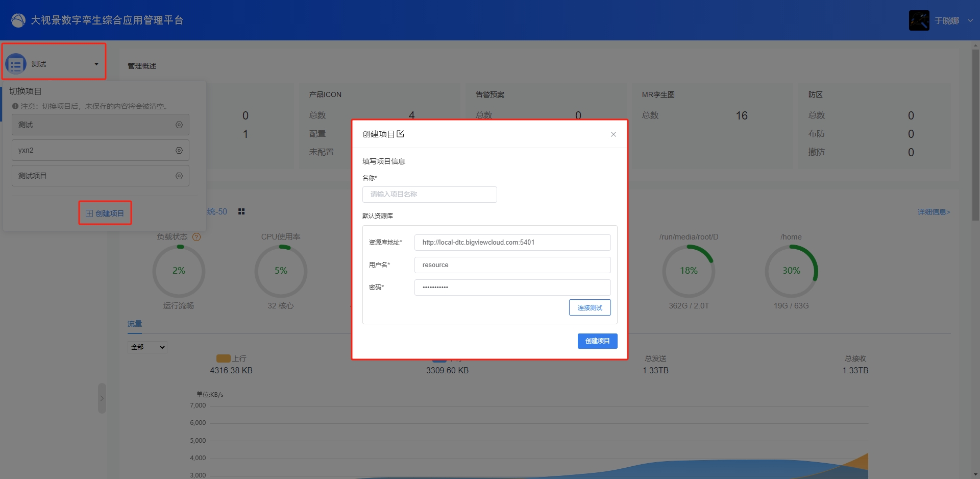Open settings gear for 测试项目 project
This screenshot has height=479, width=980.
pyautogui.click(x=179, y=176)
